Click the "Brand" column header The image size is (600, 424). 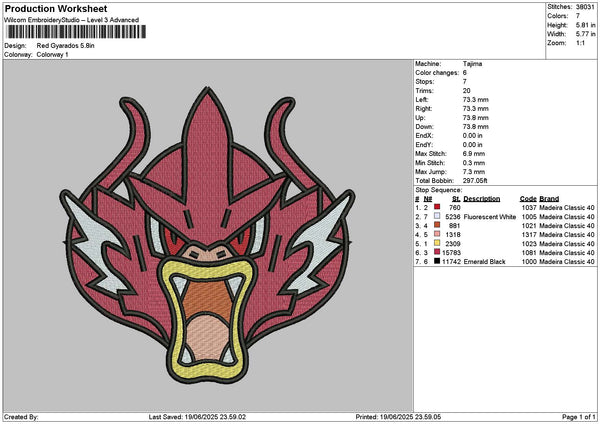(549, 199)
